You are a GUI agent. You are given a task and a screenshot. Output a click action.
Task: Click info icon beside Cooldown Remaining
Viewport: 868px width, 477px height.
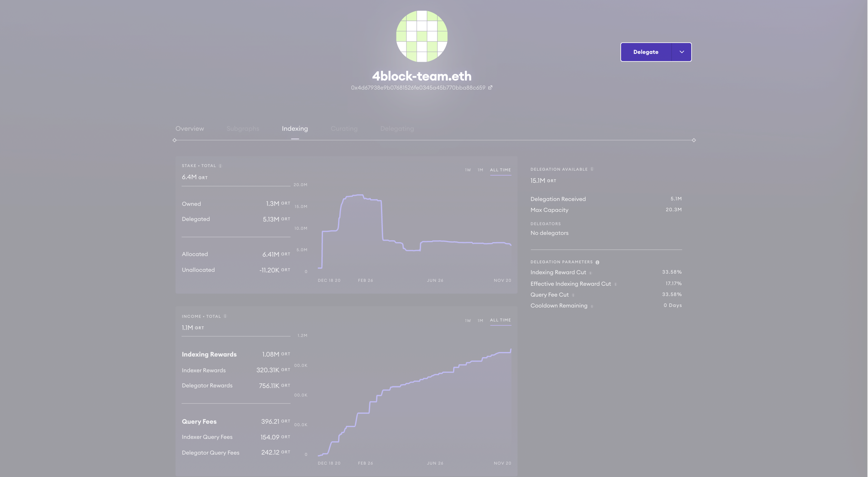(x=592, y=306)
